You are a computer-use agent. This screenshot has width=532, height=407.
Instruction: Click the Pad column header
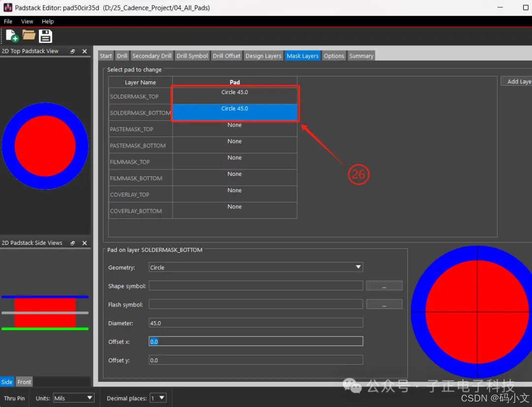click(x=235, y=82)
